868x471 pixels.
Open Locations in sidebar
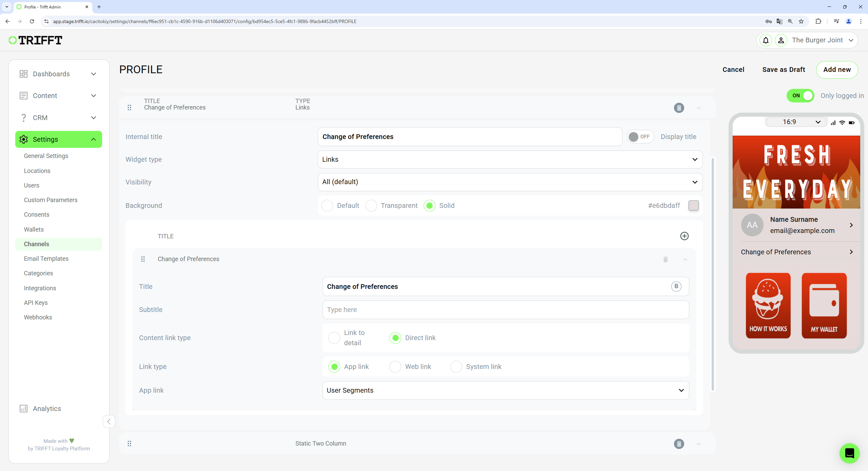point(37,171)
